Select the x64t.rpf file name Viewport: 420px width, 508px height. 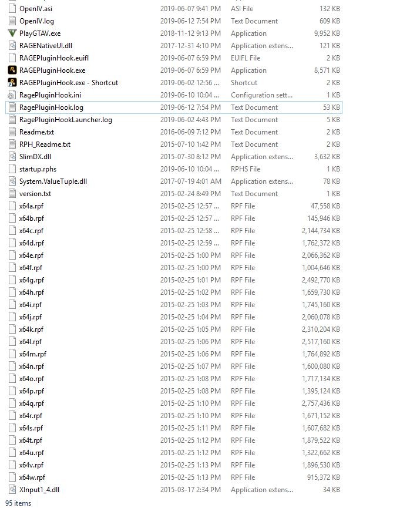31,440
